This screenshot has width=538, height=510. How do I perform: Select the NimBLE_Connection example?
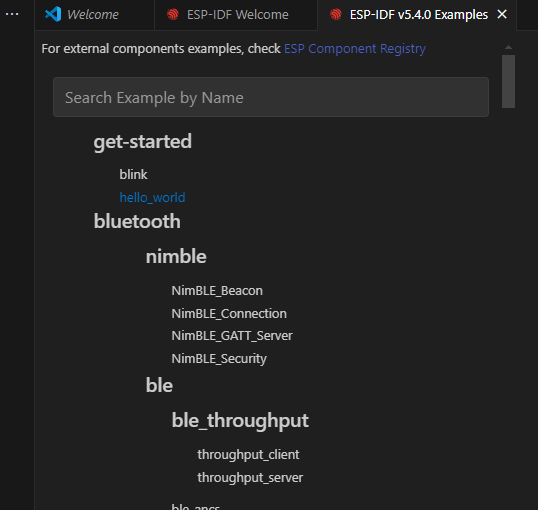[x=229, y=314]
